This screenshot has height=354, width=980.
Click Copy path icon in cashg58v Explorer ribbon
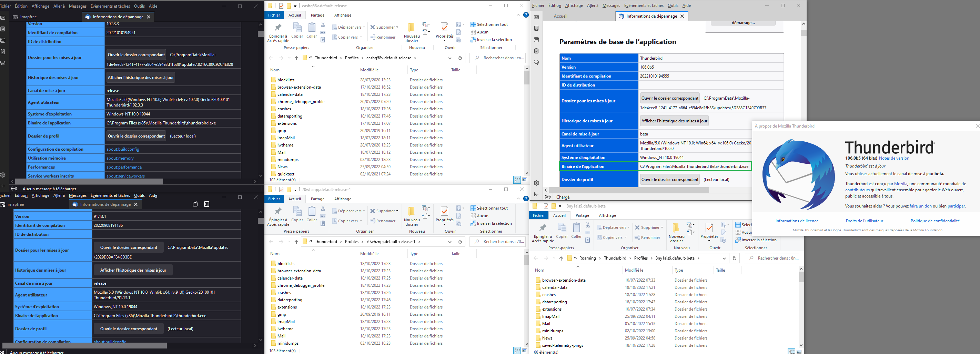click(x=323, y=32)
